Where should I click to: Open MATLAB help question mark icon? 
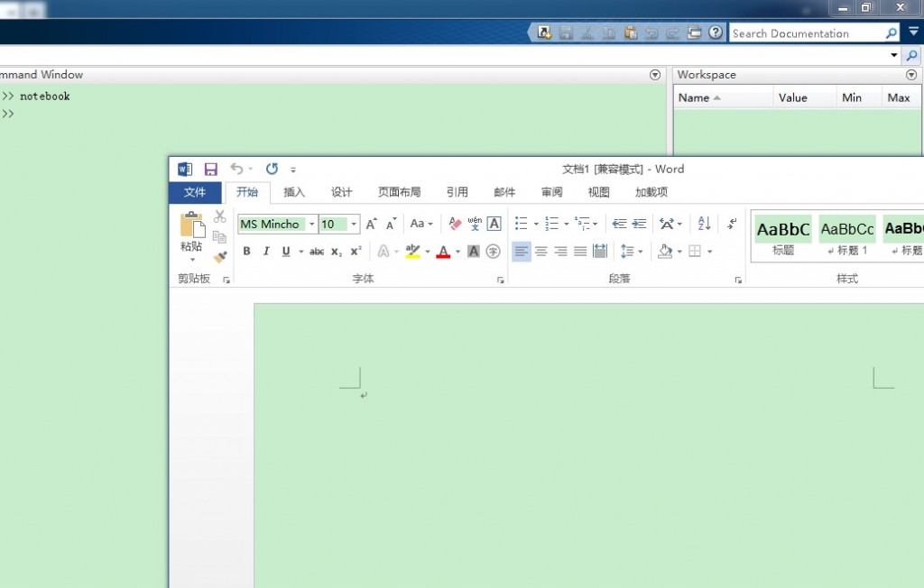coord(716,32)
